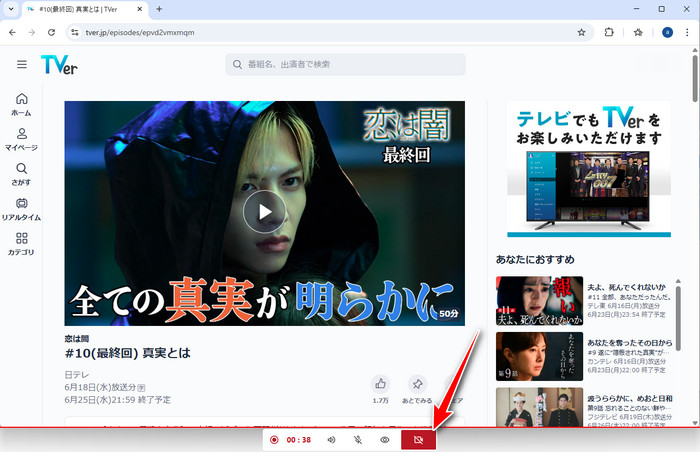Click the 恋は闇 series name link

tap(76, 339)
